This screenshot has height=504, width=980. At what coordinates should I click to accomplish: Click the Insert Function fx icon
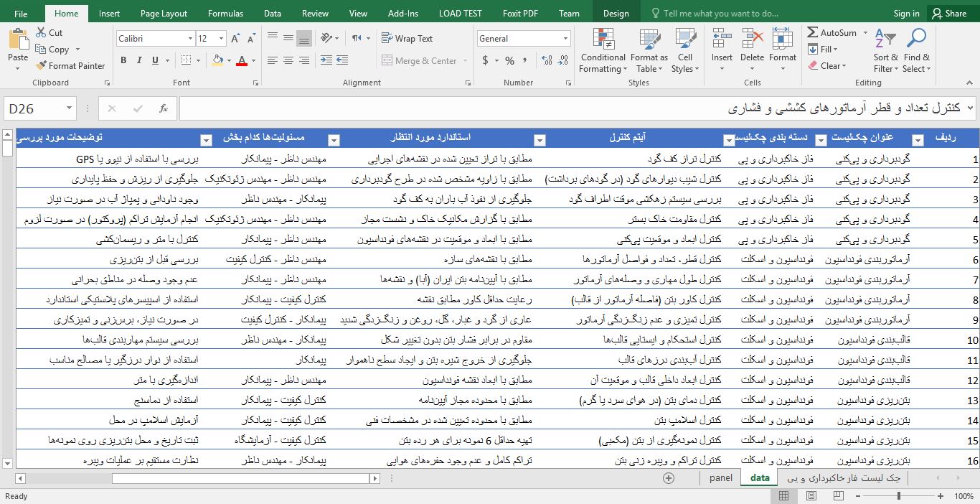coord(164,109)
